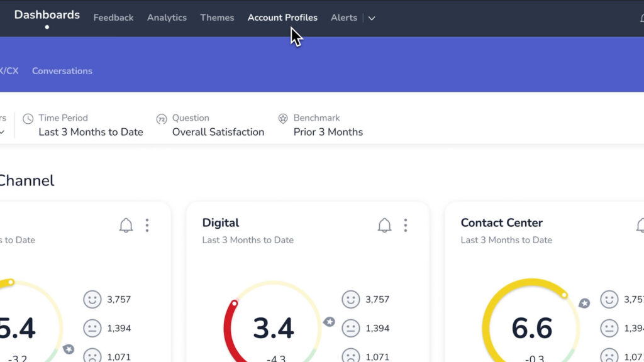This screenshot has height=362, width=644.
Task: Click the happy face on leftmost card
Action: coord(92,299)
